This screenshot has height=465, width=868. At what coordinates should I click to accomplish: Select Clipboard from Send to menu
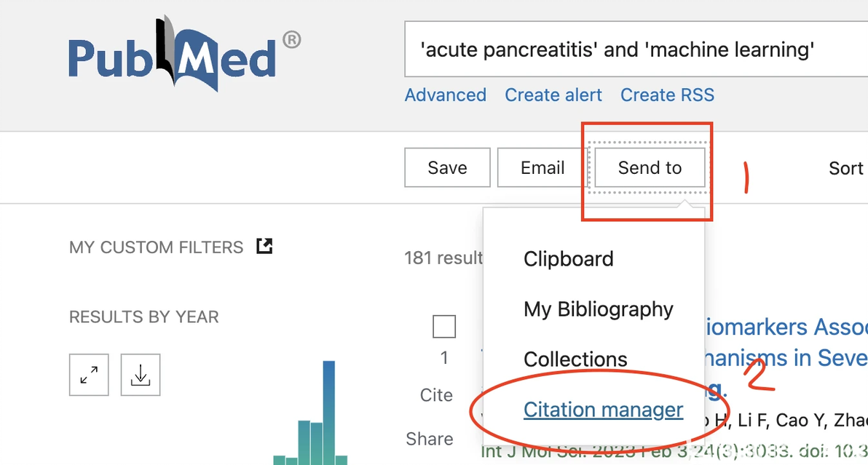569,259
